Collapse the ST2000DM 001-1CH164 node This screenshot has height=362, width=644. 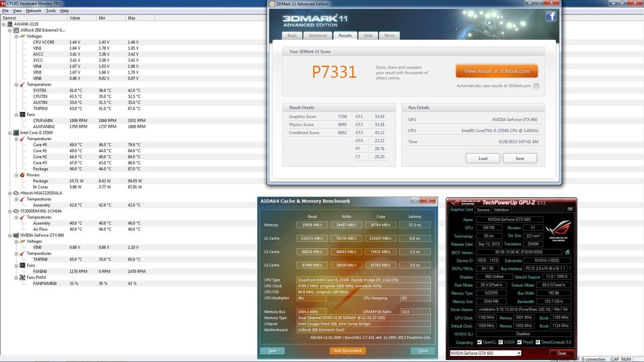tap(10, 211)
